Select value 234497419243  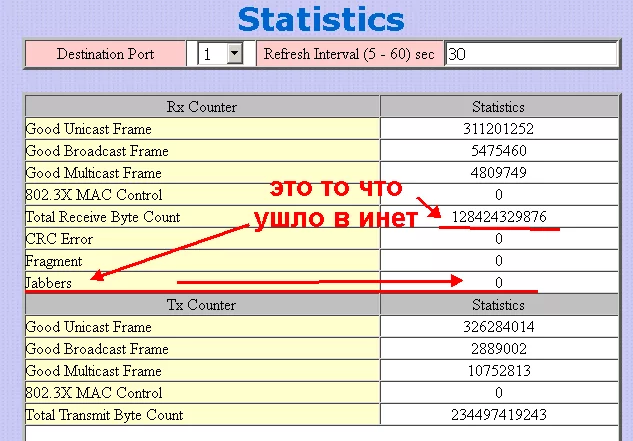coord(499,415)
